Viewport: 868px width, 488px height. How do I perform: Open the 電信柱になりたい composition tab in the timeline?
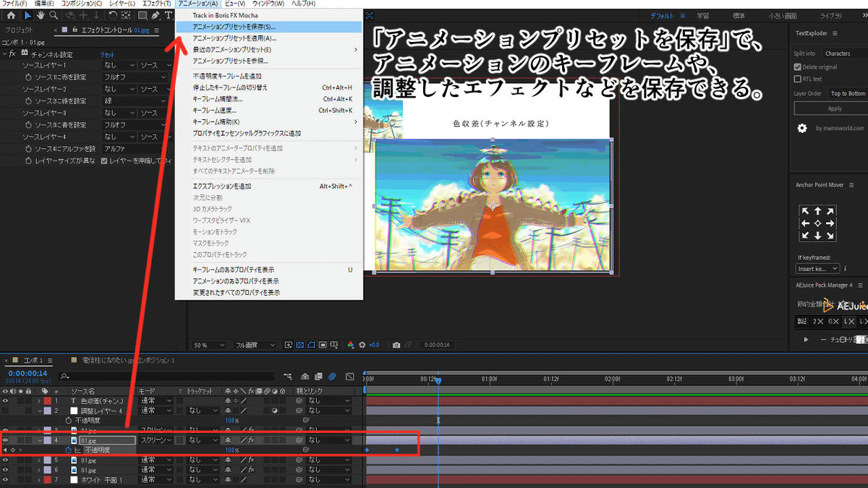coord(127,359)
